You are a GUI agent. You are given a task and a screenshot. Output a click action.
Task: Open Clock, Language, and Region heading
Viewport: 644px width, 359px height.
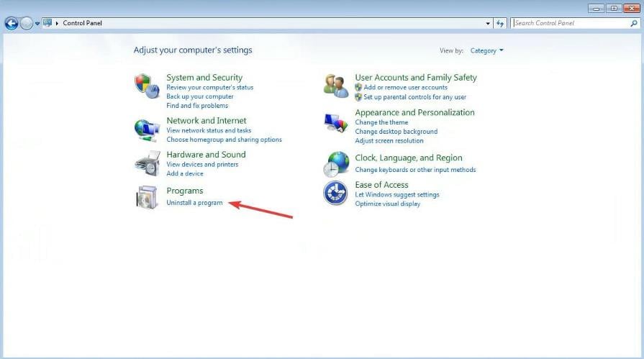pyautogui.click(x=409, y=158)
